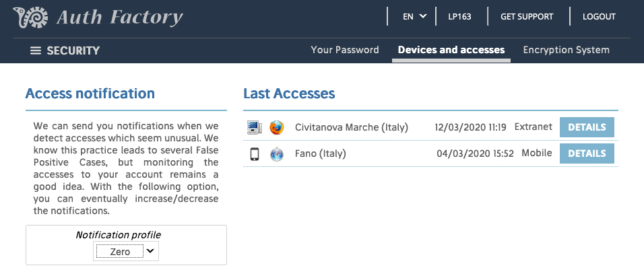Click the LOGOUT link
Screen dimensions: 644x276
[x=599, y=17]
